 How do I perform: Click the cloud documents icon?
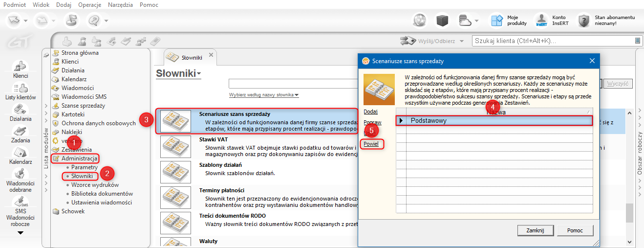[x=465, y=21]
